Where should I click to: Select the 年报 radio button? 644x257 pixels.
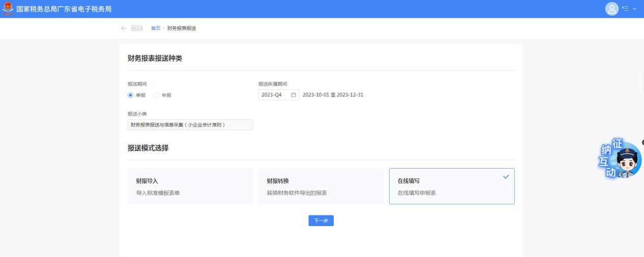point(157,95)
